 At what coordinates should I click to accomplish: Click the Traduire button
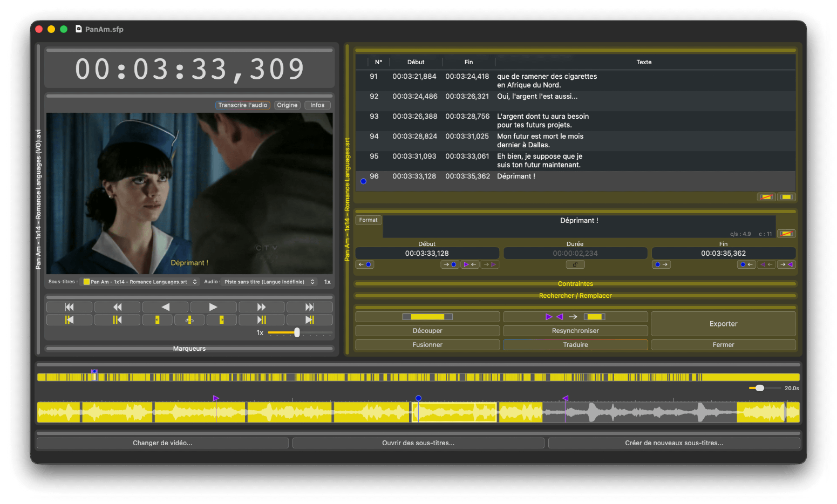(575, 345)
